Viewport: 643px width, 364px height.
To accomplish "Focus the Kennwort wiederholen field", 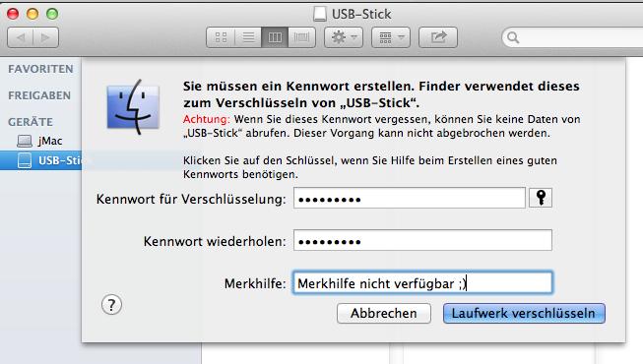I will 422,240.
